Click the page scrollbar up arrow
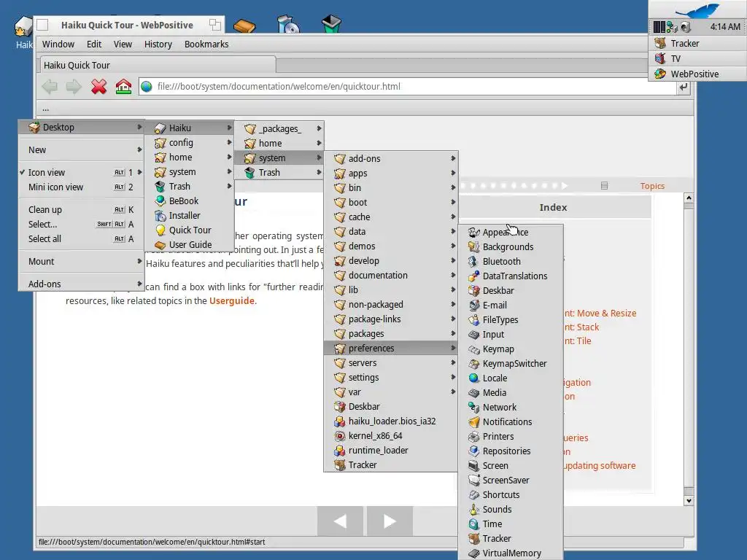Viewport: 747px width, 560px height. 689,198
